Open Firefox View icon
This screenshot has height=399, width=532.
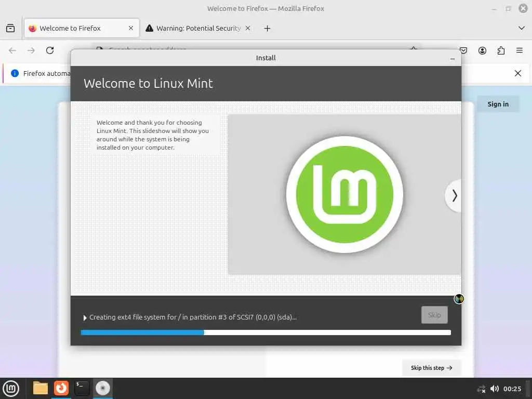(x=10, y=28)
